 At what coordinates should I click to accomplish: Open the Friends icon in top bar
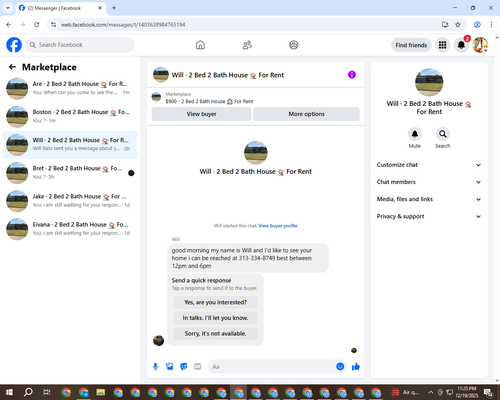[247, 45]
